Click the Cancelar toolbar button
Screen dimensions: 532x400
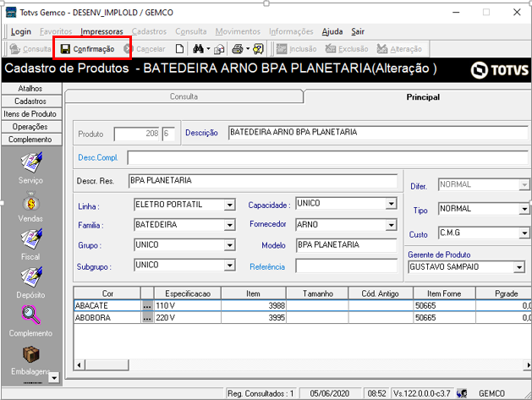pos(145,49)
